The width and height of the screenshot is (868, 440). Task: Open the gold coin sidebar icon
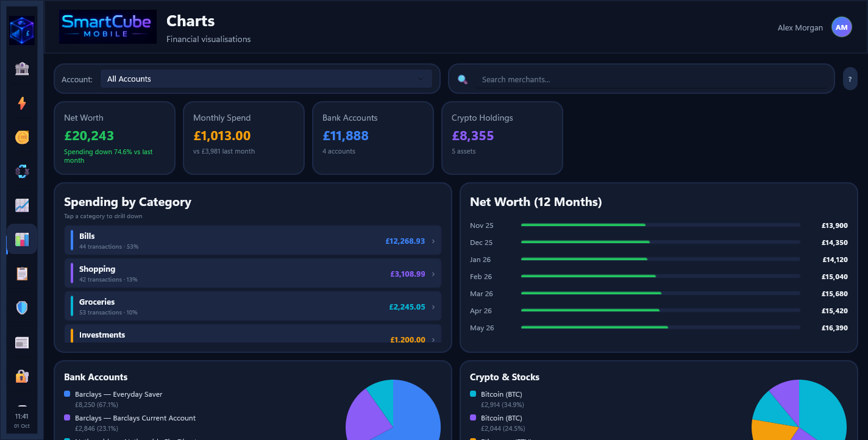pyautogui.click(x=22, y=137)
